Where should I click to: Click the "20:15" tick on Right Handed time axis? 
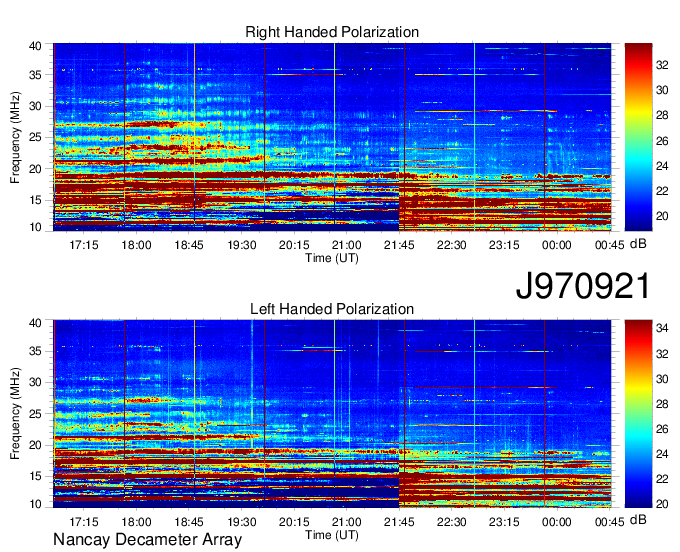[294, 245]
